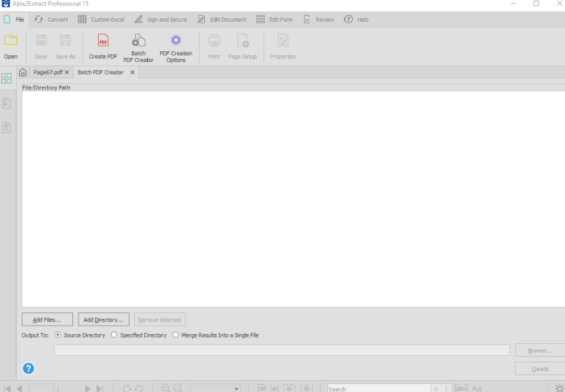Toggle the brightness theme sun icon
This screenshot has height=392, width=565.
[x=559, y=388]
